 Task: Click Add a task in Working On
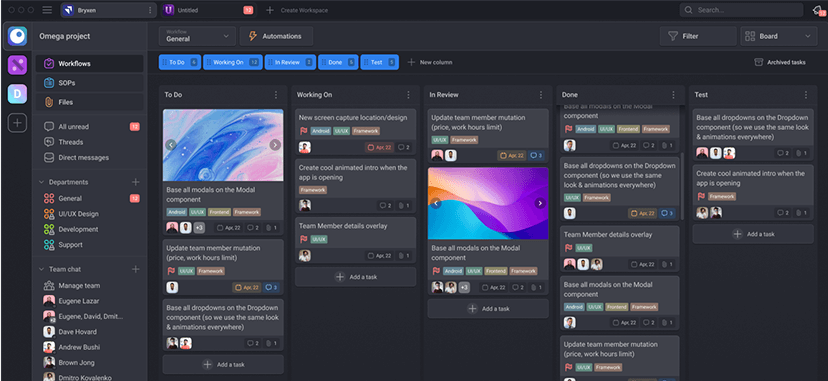(x=355, y=277)
